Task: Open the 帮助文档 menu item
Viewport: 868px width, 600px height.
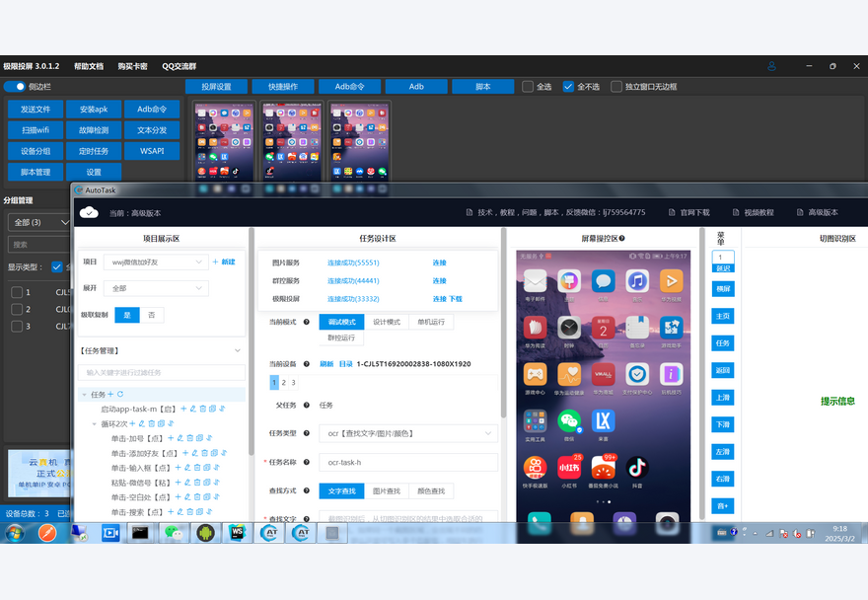Action: click(x=88, y=66)
